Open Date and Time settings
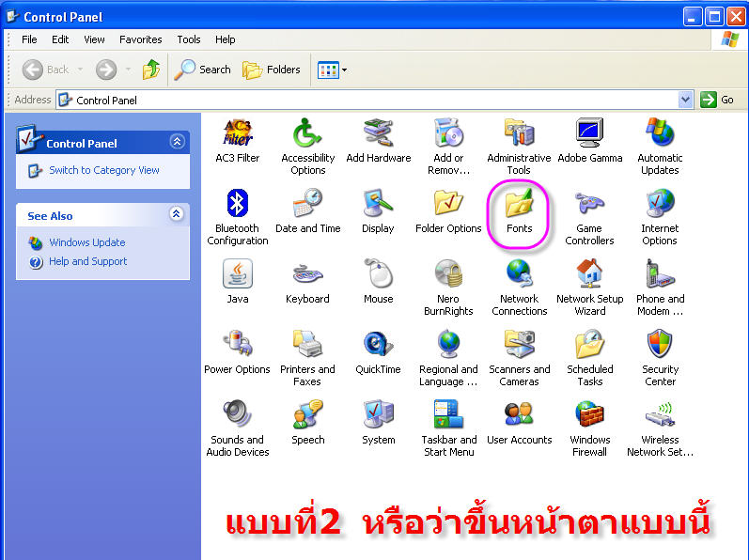The image size is (749, 560). [x=308, y=211]
